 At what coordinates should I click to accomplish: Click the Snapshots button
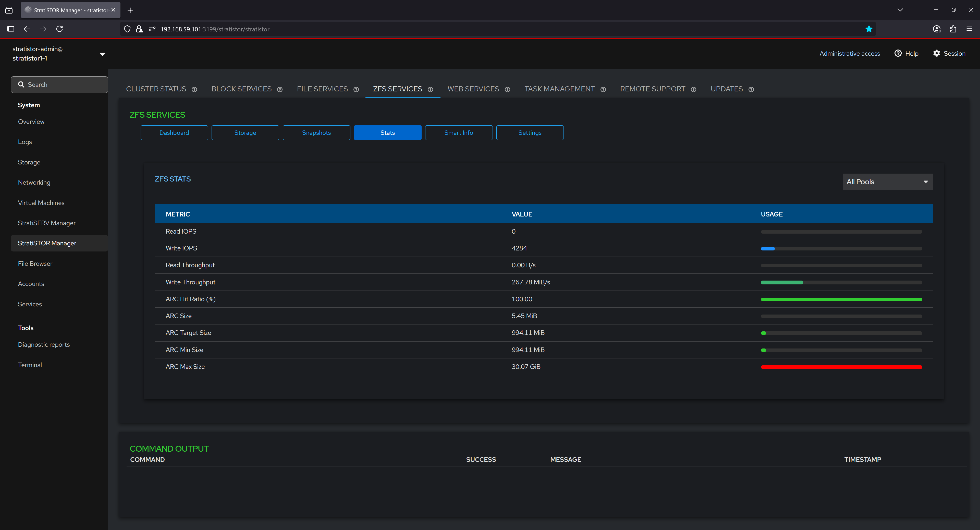(x=316, y=133)
